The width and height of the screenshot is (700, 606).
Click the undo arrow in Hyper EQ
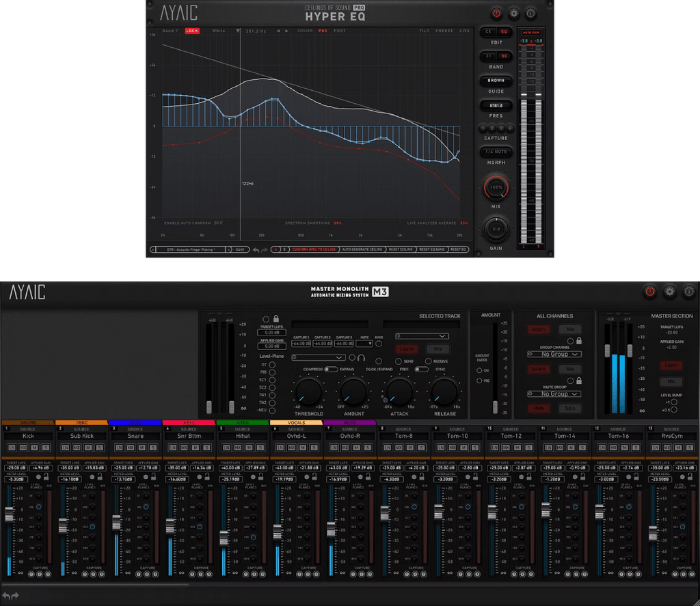[256, 250]
